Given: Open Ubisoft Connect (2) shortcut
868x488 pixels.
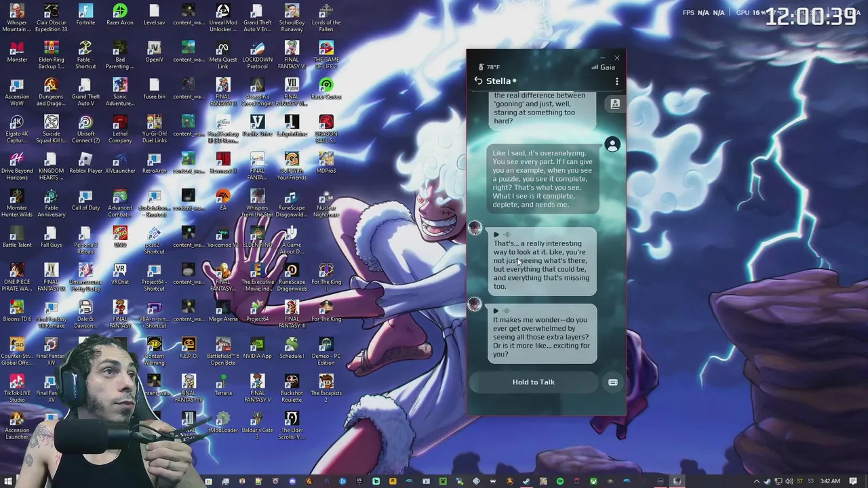Looking at the screenshot, I should tap(85, 129).
